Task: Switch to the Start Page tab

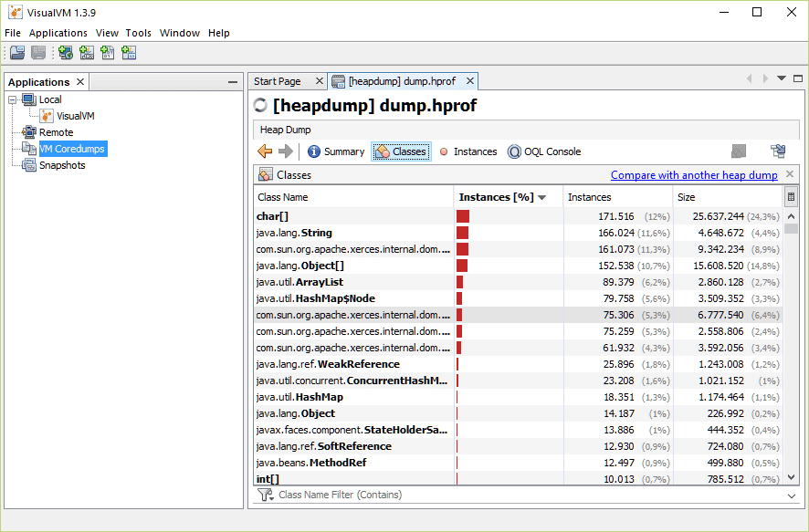Action: tap(288, 81)
